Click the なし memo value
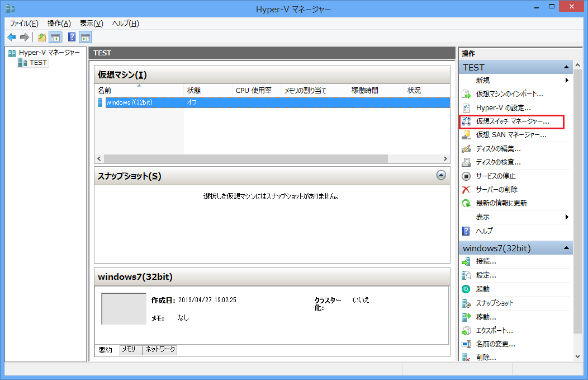The height and width of the screenshot is (380, 588). click(x=183, y=318)
